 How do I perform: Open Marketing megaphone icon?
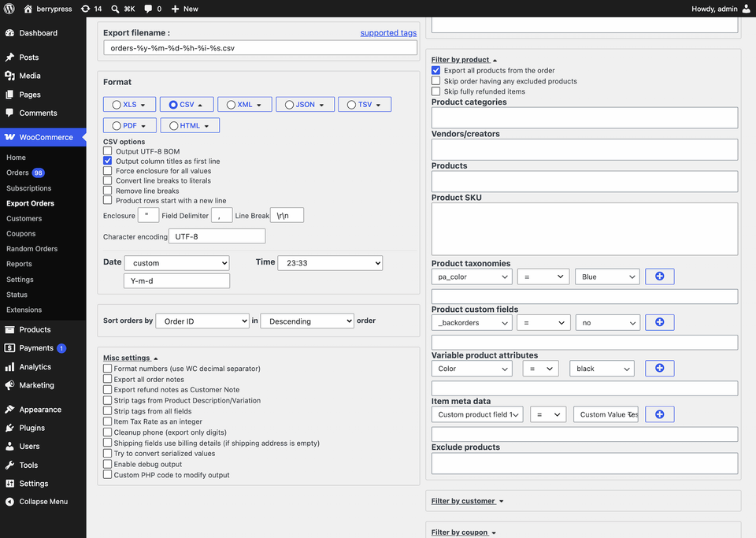pos(9,385)
